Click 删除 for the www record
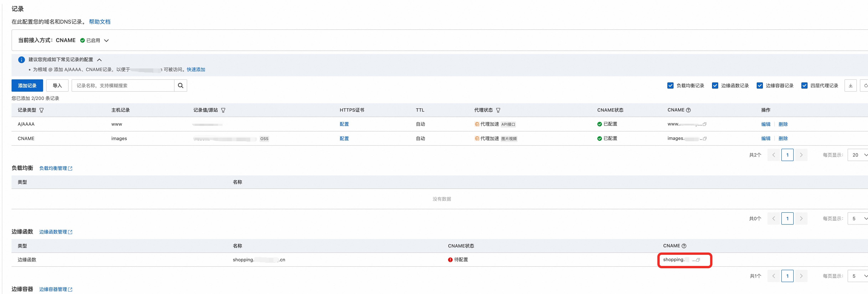Image resolution: width=868 pixels, height=294 pixels. click(783, 124)
